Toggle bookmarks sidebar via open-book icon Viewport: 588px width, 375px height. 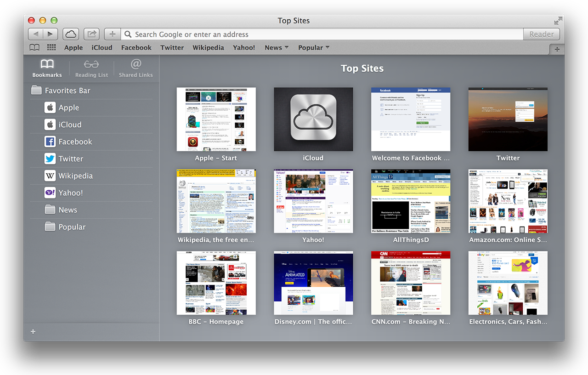[x=34, y=47]
